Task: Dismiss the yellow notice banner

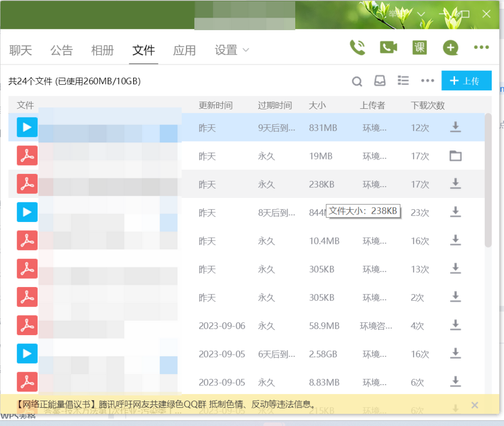Action: [x=475, y=405]
